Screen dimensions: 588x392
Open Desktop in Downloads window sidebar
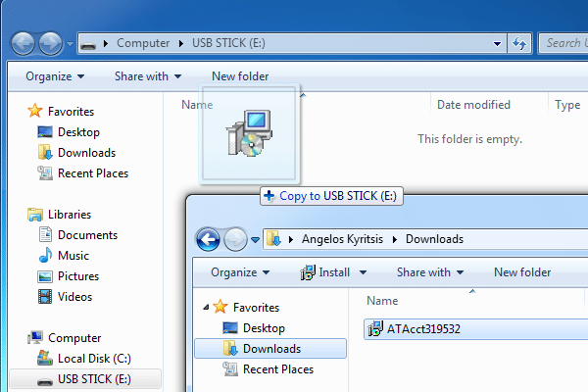264,328
